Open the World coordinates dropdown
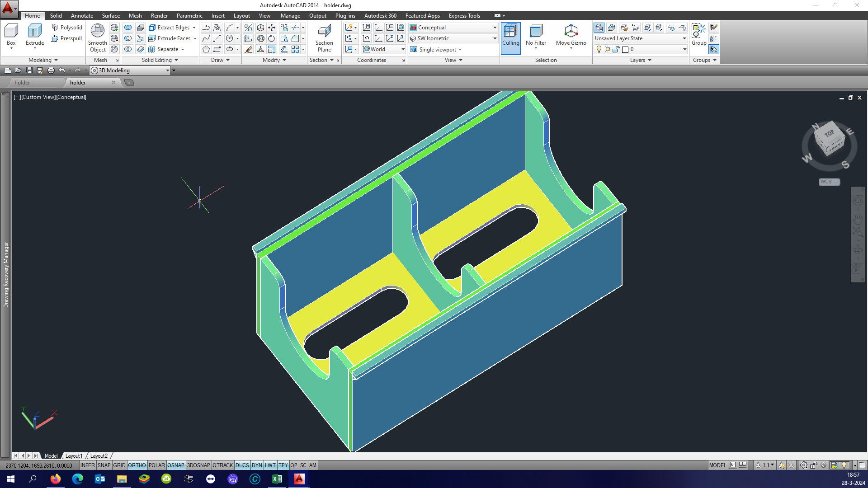The height and width of the screenshot is (488, 868). (383, 49)
